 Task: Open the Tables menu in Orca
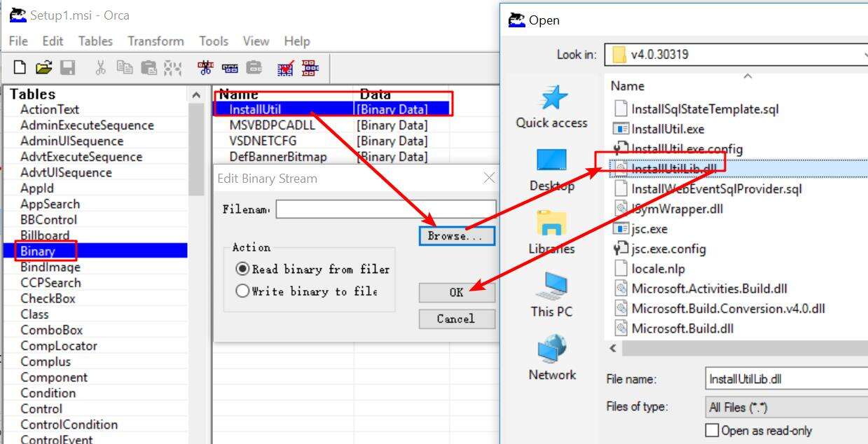tap(95, 41)
